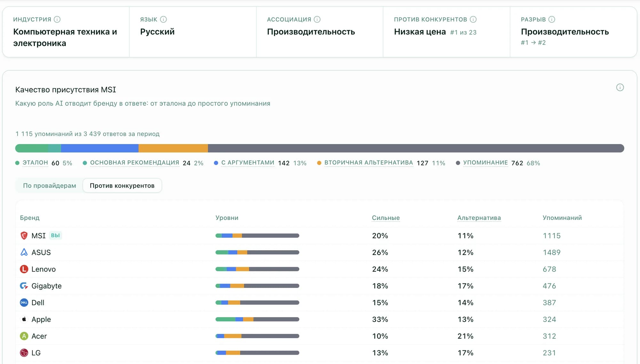Screen dimensions: 640x364
Task: Click the Lenovo levels bar
Action: 257,269
